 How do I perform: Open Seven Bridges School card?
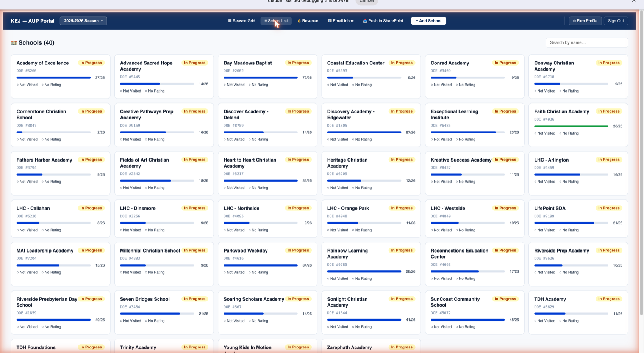click(x=164, y=312)
